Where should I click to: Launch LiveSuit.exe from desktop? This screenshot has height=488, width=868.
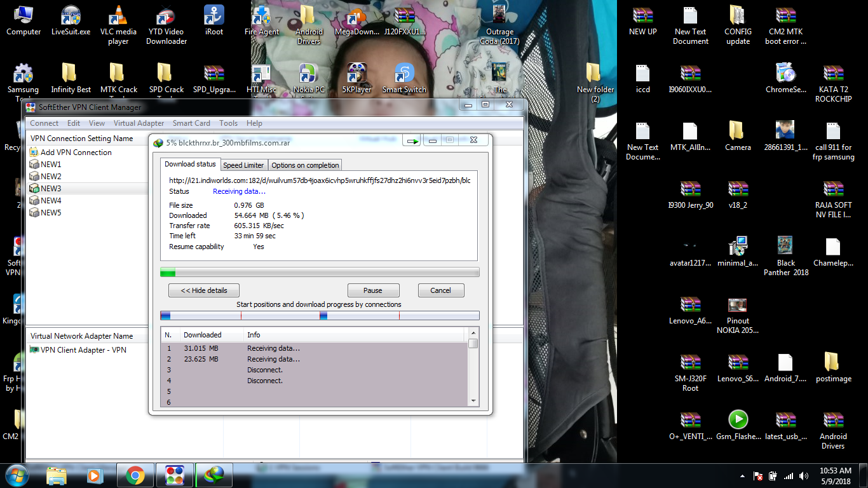coord(71,21)
